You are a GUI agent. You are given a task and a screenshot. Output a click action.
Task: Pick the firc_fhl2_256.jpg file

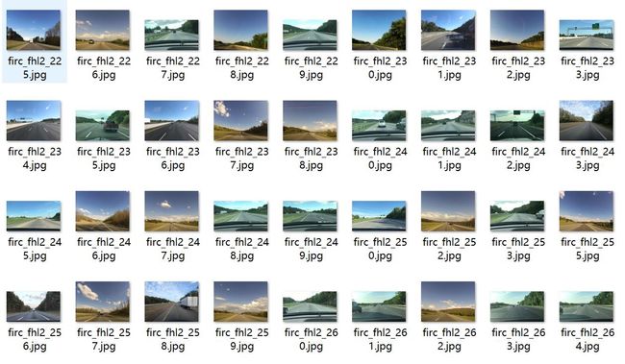(x=34, y=306)
